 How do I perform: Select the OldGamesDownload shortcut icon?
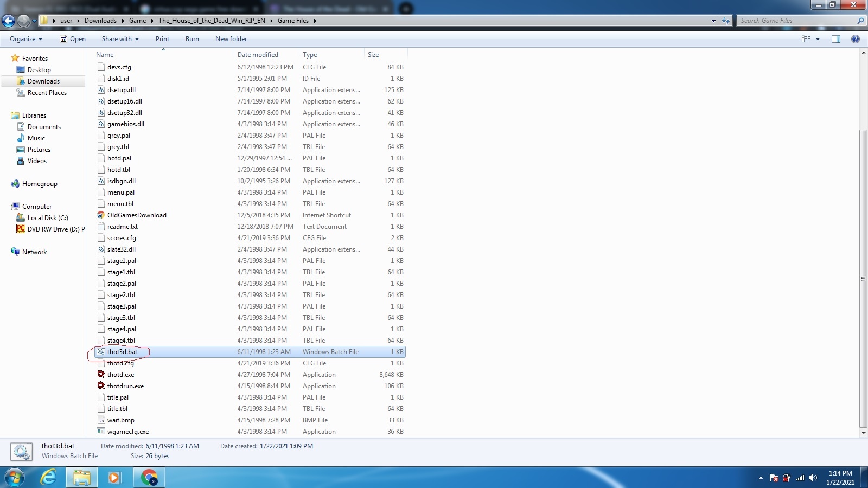(x=101, y=215)
